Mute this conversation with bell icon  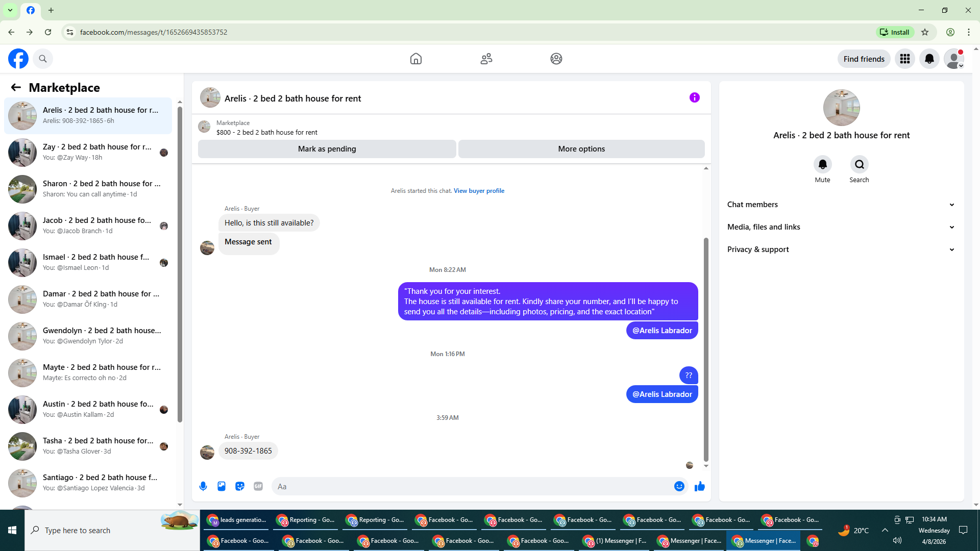coord(822,164)
